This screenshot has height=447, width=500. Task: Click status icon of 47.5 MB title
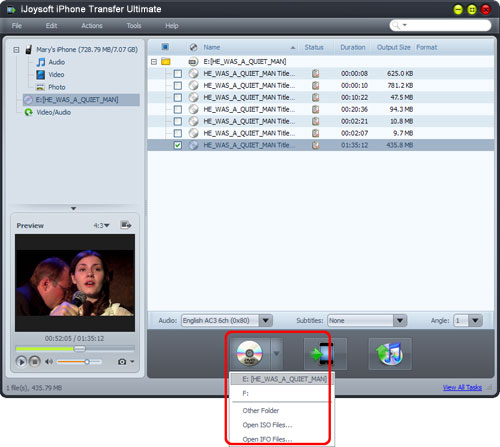(x=315, y=98)
